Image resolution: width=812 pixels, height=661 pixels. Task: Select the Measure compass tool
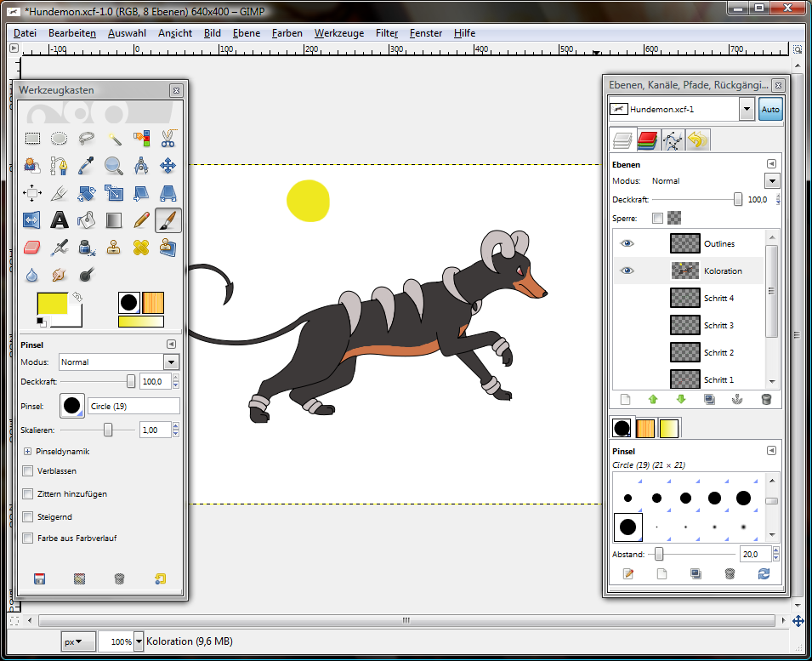pos(141,166)
